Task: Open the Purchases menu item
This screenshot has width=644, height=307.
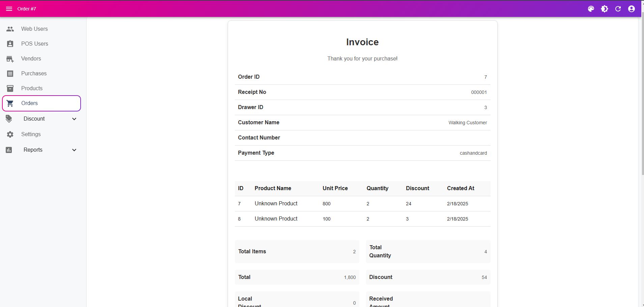Action: (34, 74)
